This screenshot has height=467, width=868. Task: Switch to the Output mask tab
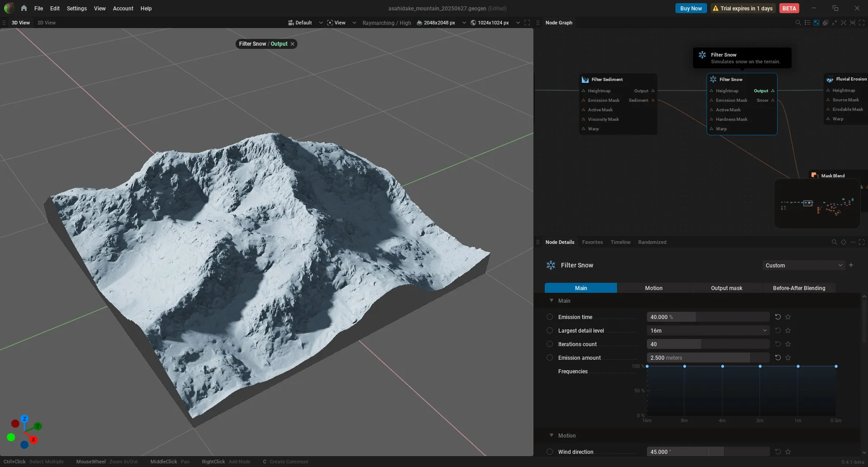pyautogui.click(x=726, y=288)
